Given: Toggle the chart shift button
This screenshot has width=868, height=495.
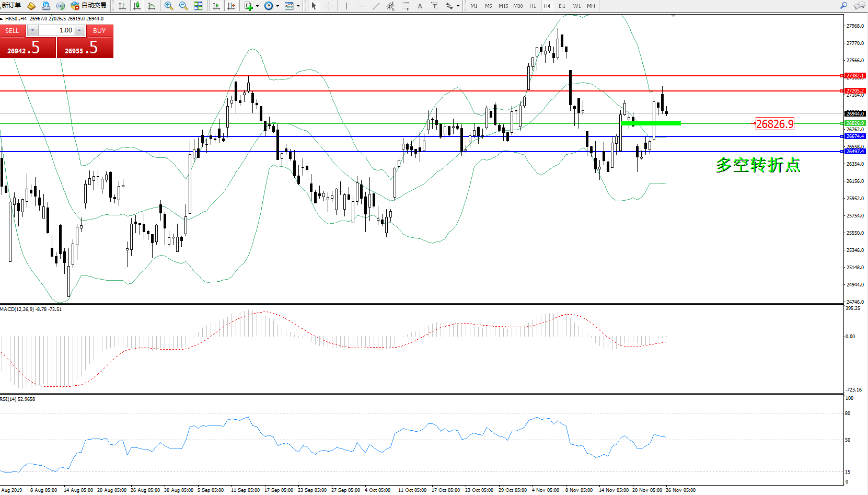Looking at the screenshot, I should 231,6.
